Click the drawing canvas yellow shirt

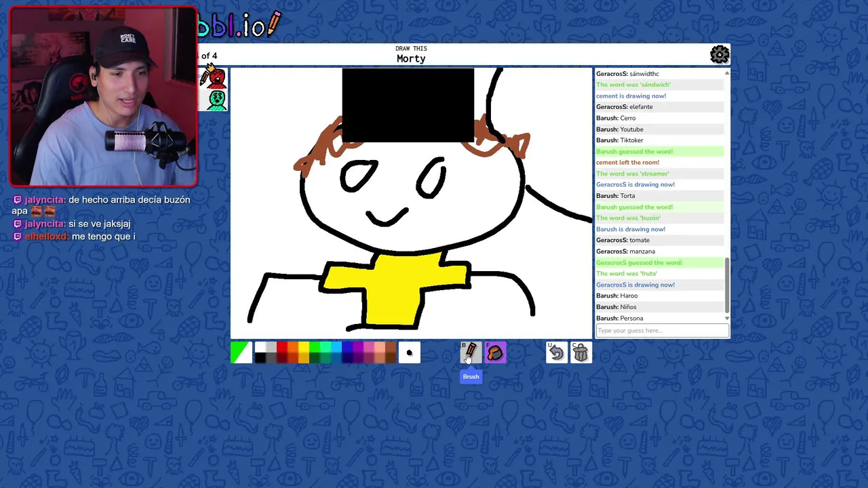[395, 289]
